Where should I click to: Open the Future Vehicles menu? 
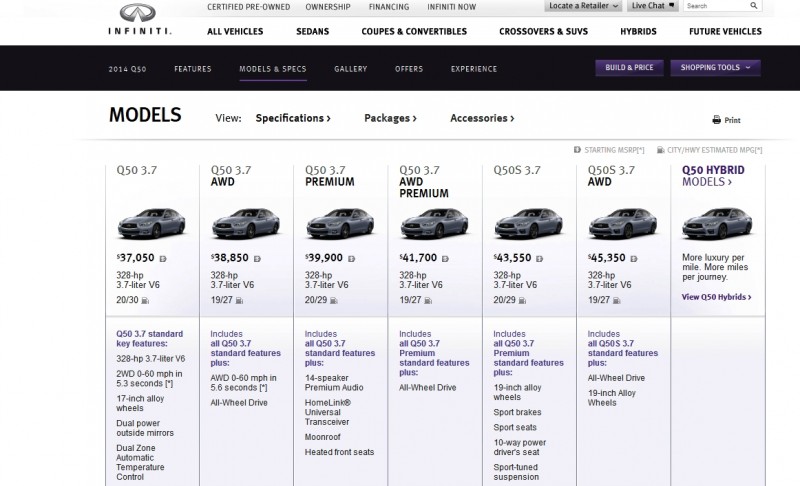[725, 32]
